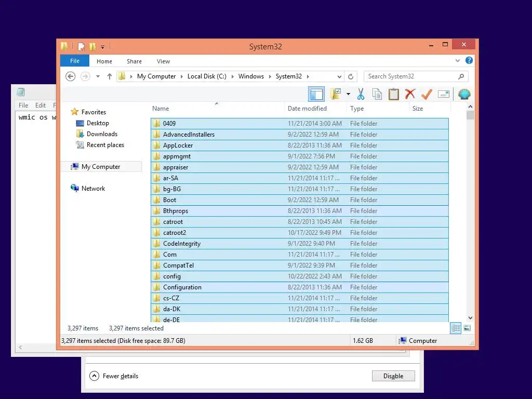This screenshot has width=532, height=399.
Task: Go up one level with Up arrow
Action: click(x=109, y=76)
